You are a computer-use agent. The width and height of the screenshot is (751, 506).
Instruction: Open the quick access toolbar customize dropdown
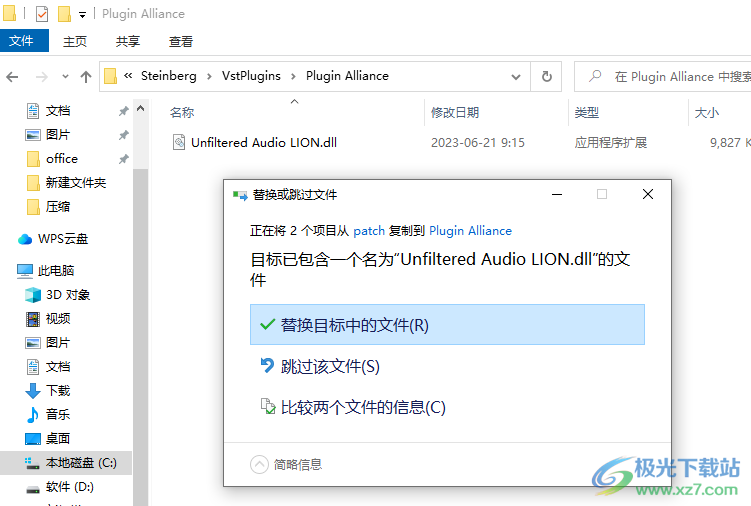click(x=82, y=15)
